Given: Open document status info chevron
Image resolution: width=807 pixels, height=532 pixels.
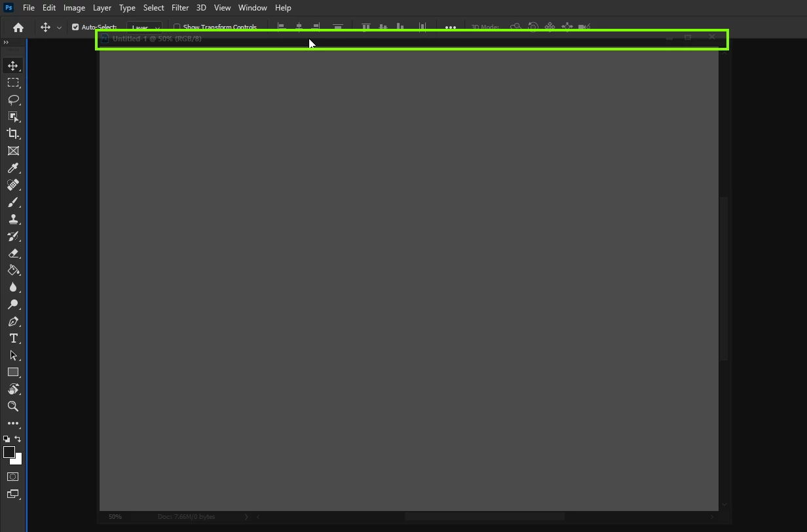Looking at the screenshot, I should point(246,516).
